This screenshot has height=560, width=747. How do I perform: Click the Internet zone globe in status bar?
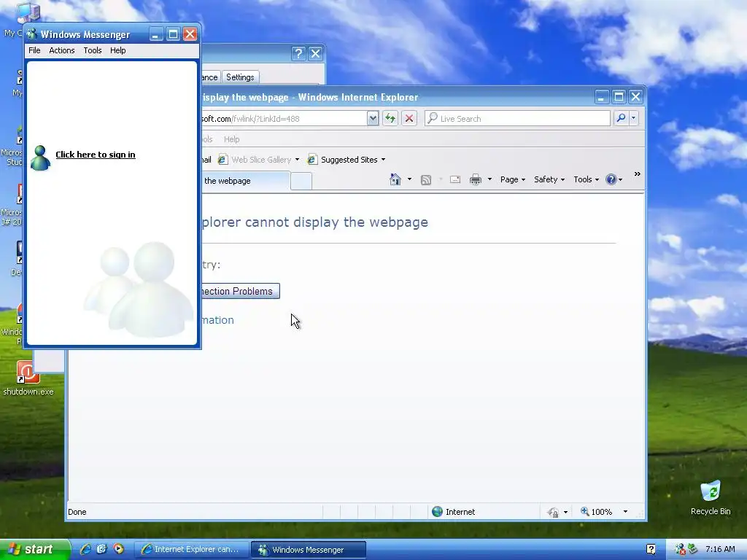(437, 511)
